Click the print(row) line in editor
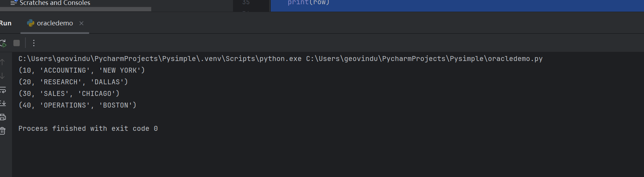The width and height of the screenshot is (644, 177). pyautogui.click(x=308, y=3)
